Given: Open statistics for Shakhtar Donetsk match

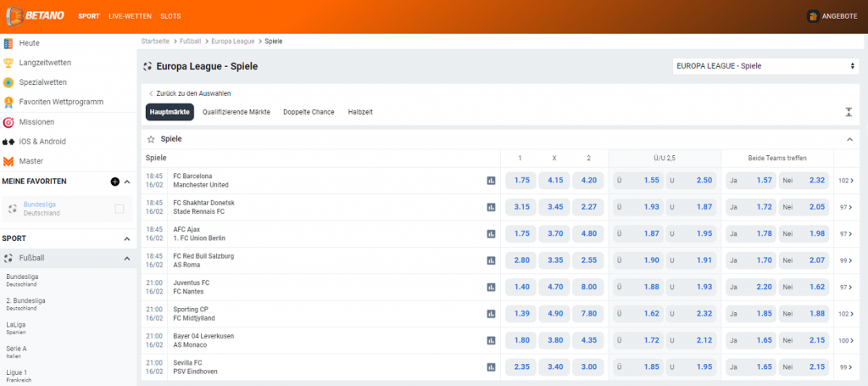Looking at the screenshot, I should click(x=491, y=207).
